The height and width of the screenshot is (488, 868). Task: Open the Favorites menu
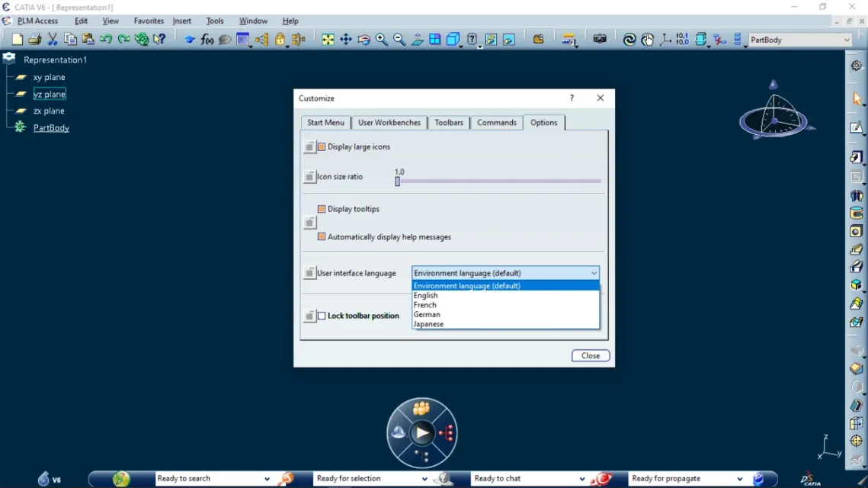149,21
